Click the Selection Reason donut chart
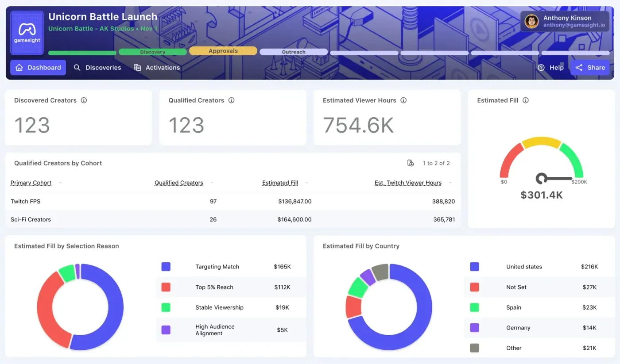This screenshot has height=364, width=620. tap(80, 307)
